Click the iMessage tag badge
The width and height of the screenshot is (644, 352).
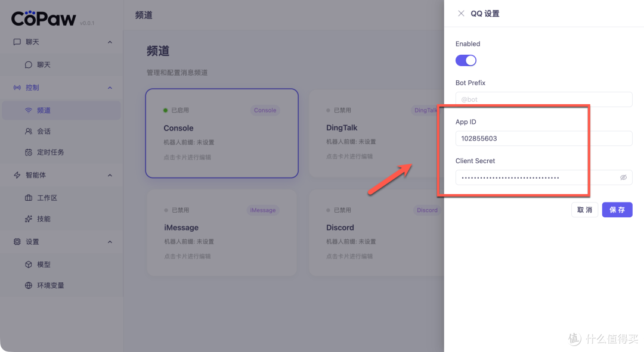[263, 210]
